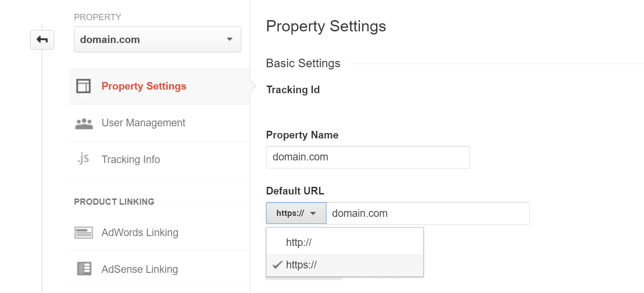Open the Property Settings menu entry
The width and height of the screenshot is (644, 293).
coord(144,86)
